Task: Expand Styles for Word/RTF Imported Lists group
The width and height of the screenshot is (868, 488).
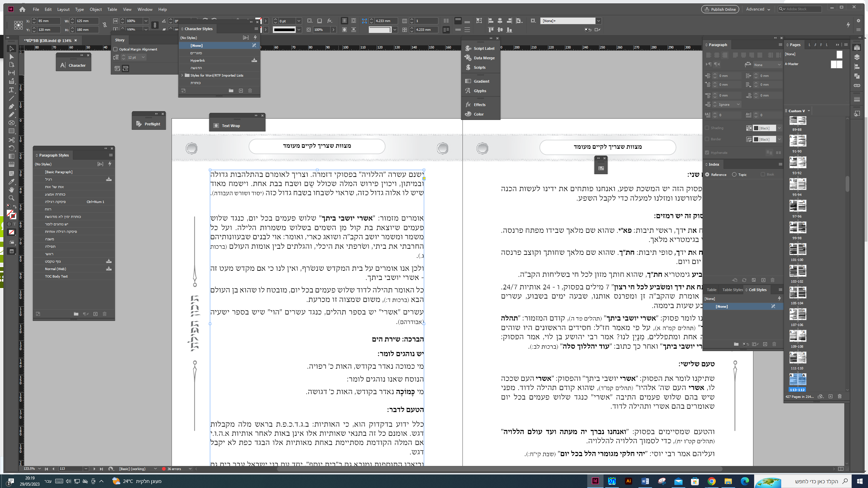Action: pos(182,75)
